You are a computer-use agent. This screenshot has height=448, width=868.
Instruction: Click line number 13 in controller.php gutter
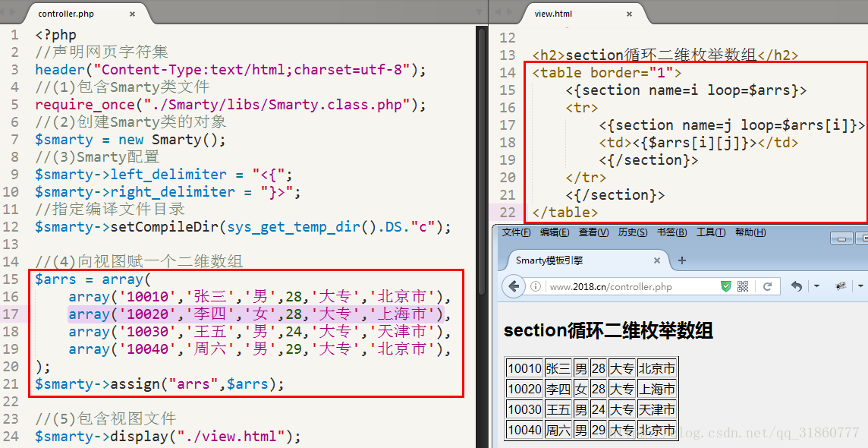(x=11, y=245)
